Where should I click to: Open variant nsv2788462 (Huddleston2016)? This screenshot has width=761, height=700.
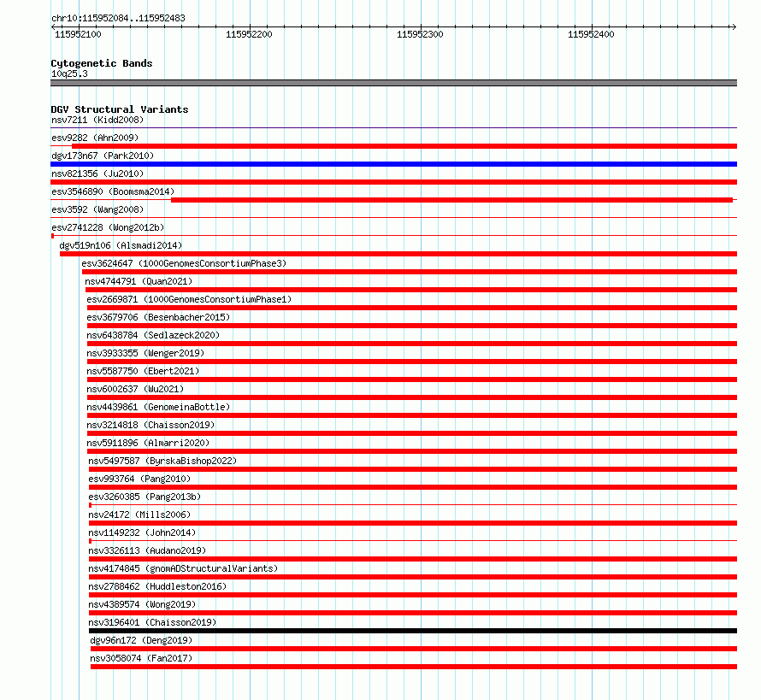157,586
